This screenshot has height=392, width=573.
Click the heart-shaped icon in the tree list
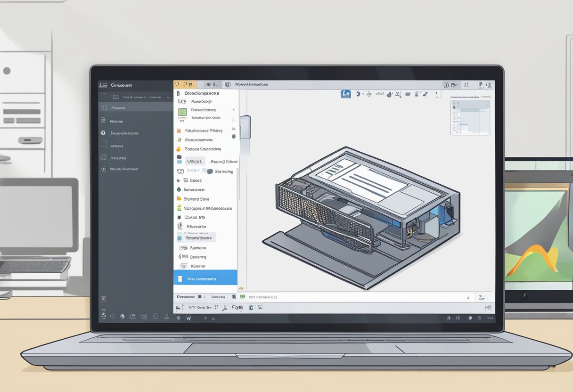180,171
